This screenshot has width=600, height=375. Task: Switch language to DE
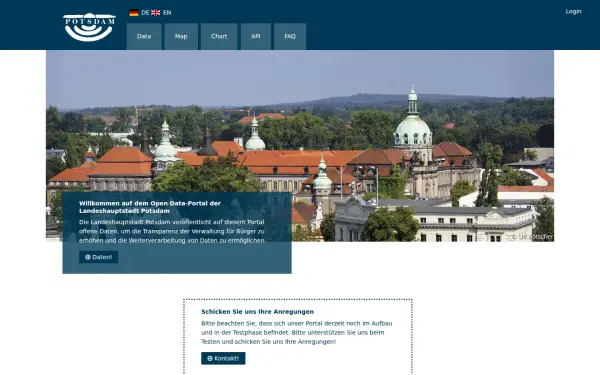145,13
